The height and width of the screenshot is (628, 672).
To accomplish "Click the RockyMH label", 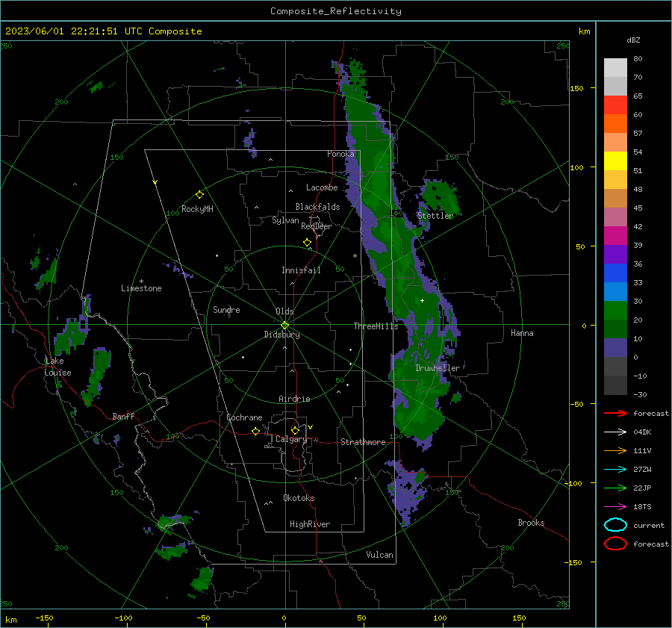I will coord(197,209).
